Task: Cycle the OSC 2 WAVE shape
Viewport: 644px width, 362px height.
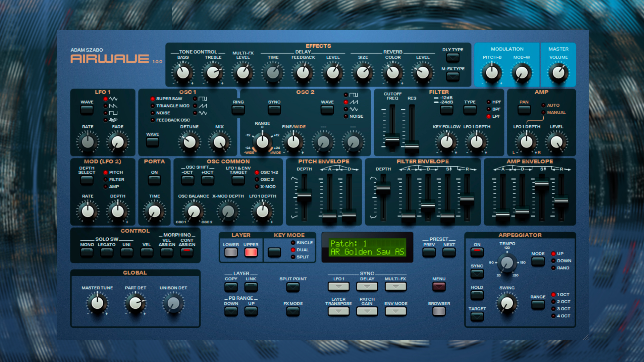Action: click(x=327, y=109)
